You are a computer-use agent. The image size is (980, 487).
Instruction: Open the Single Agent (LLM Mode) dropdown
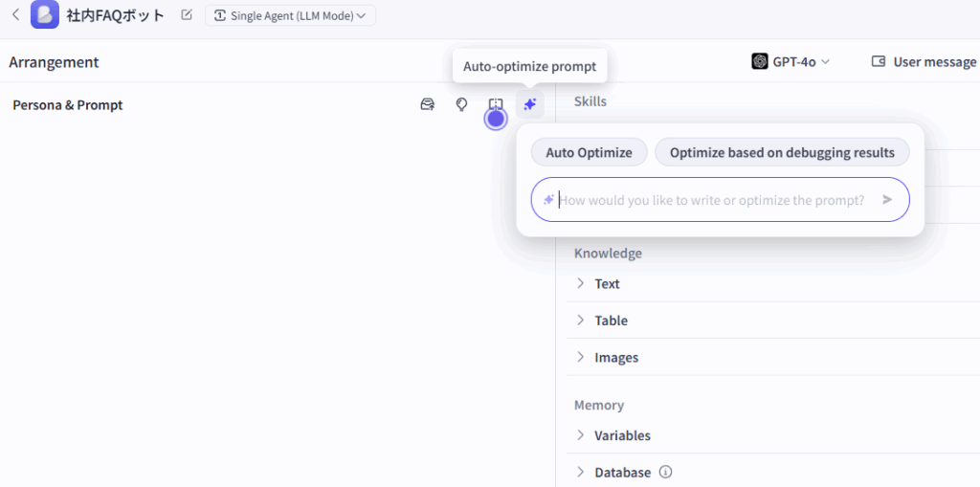pyautogui.click(x=290, y=15)
